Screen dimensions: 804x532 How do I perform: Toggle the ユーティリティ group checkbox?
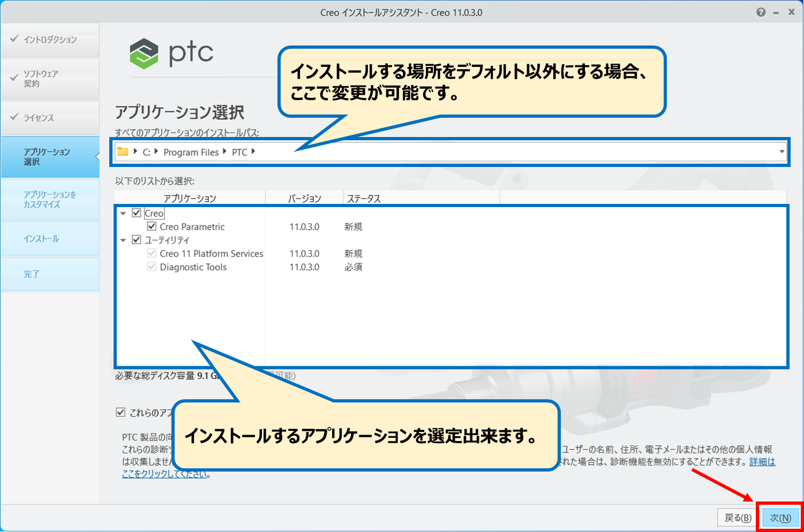(137, 240)
